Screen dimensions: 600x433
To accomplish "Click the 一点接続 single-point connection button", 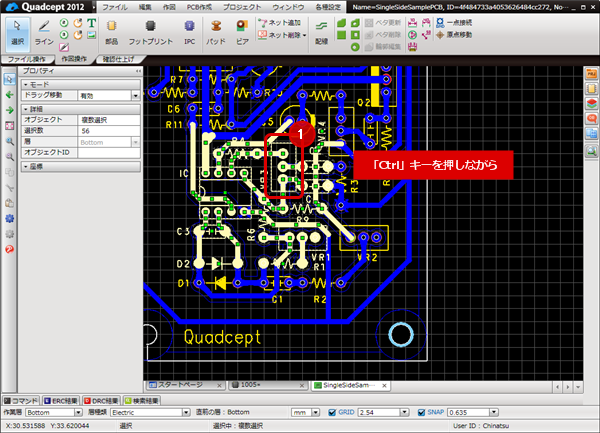I will point(454,23).
